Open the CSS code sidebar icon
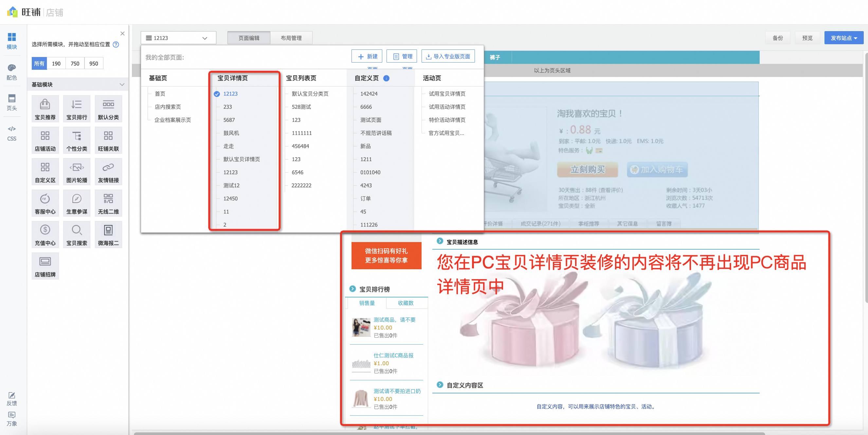868x435 pixels. point(12,133)
